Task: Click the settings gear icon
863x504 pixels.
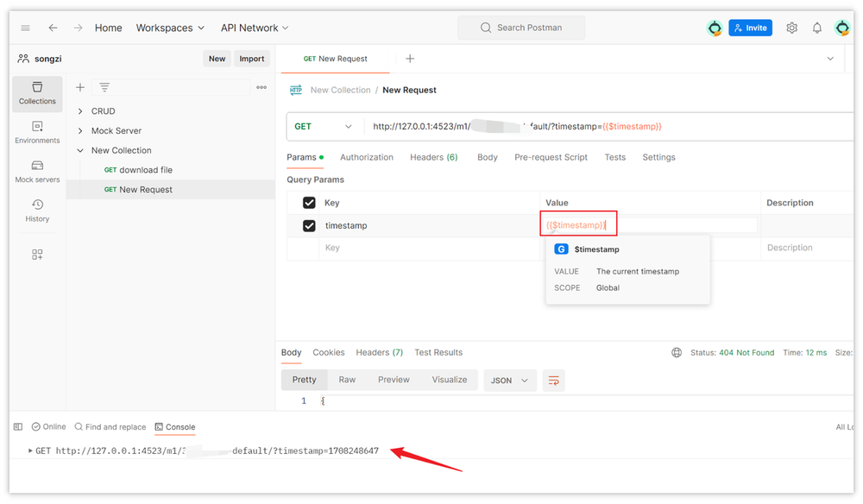Action: (x=791, y=28)
